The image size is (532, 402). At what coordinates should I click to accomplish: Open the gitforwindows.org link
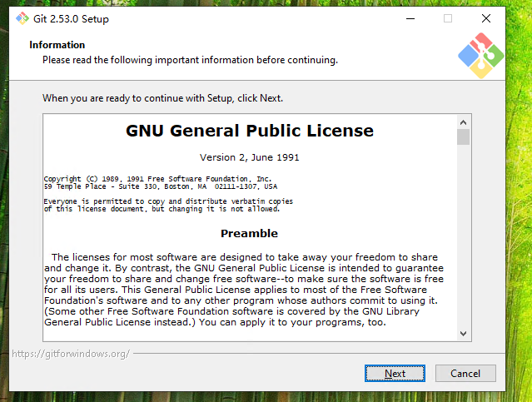tap(71, 354)
